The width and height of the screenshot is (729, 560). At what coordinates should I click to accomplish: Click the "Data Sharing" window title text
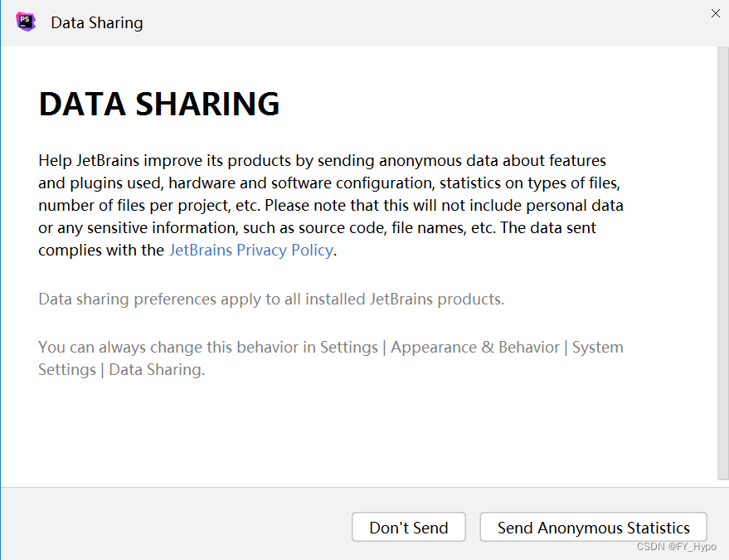click(x=97, y=22)
